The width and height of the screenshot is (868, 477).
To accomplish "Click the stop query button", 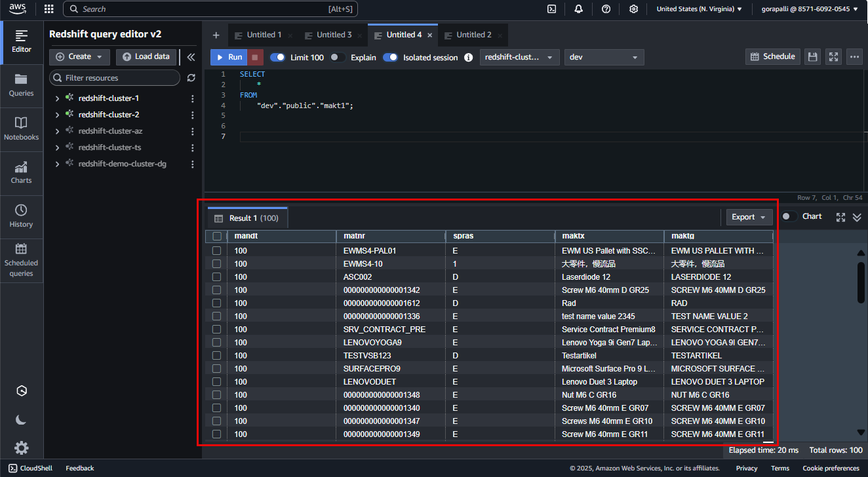I will tap(256, 57).
